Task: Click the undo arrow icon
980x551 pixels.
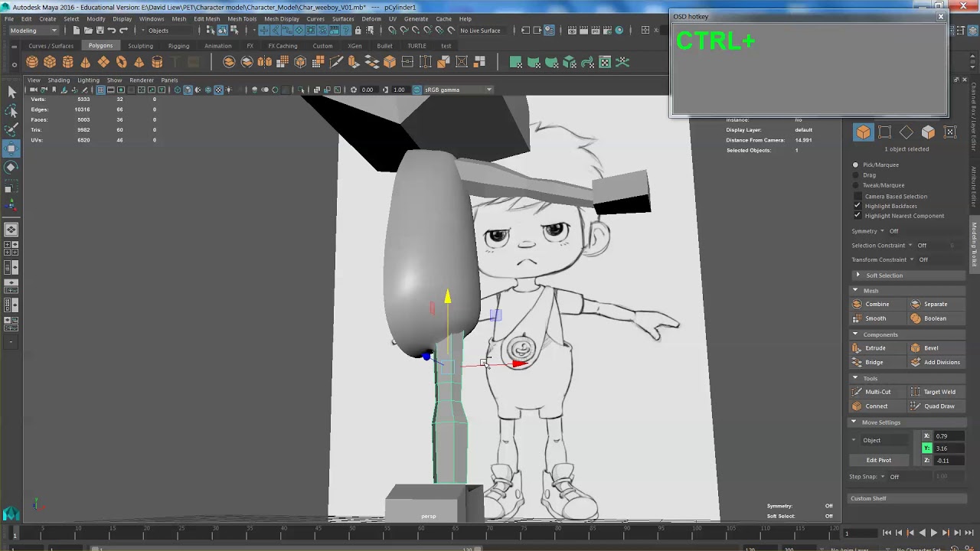Action: click(x=112, y=31)
